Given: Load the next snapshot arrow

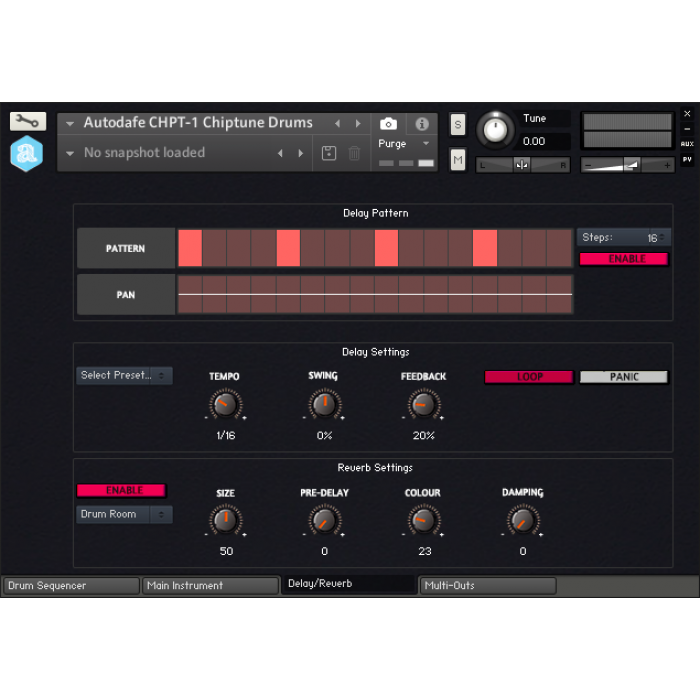Looking at the screenshot, I should 300,153.
